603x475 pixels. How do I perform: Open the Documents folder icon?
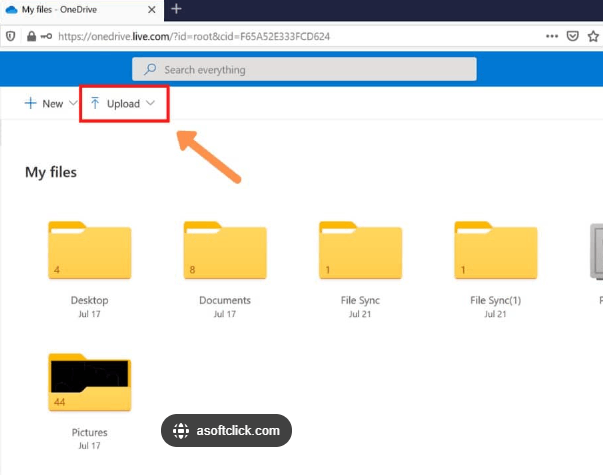coord(225,250)
